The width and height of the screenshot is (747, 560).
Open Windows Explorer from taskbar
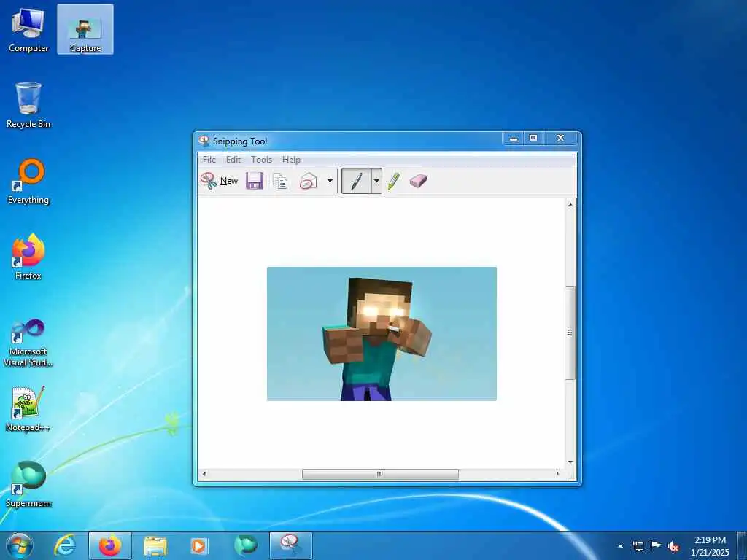(x=155, y=545)
